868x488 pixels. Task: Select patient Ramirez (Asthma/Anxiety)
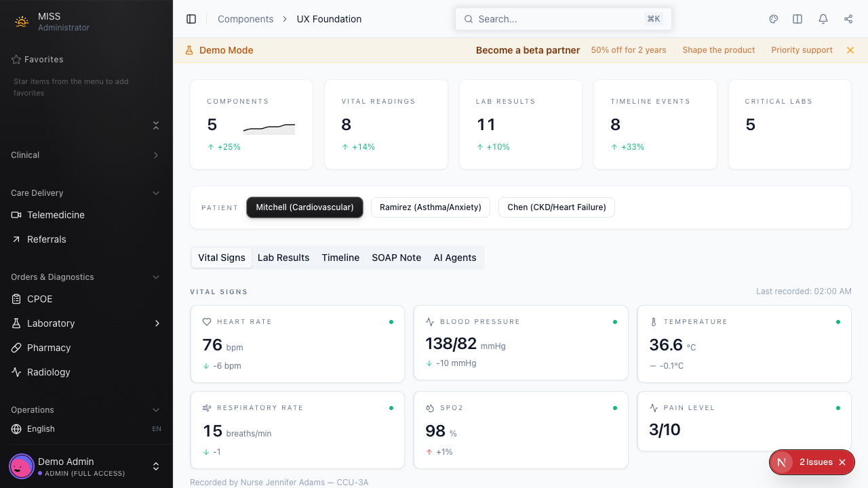[430, 207]
